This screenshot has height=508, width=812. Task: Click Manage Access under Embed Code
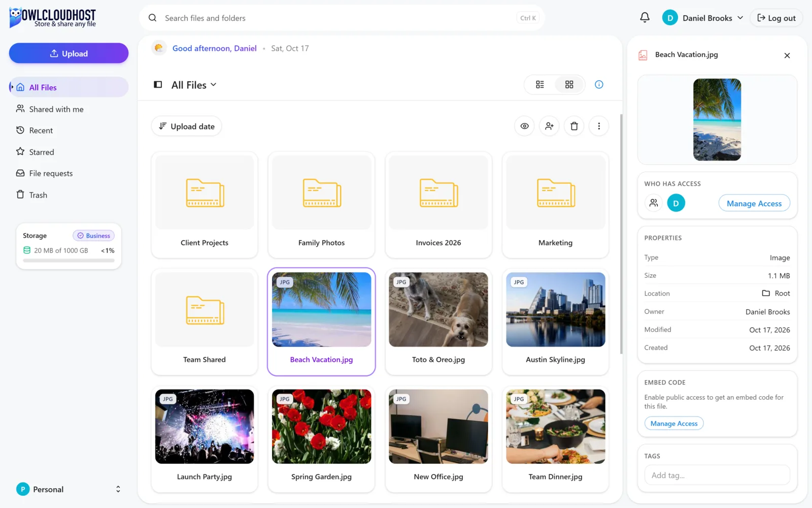(674, 423)
